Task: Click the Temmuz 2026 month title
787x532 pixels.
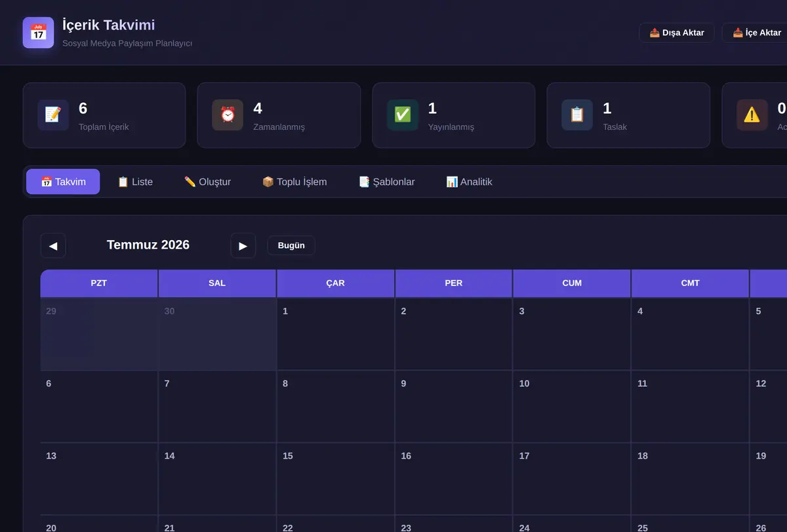Action: [x=148, y=245]
